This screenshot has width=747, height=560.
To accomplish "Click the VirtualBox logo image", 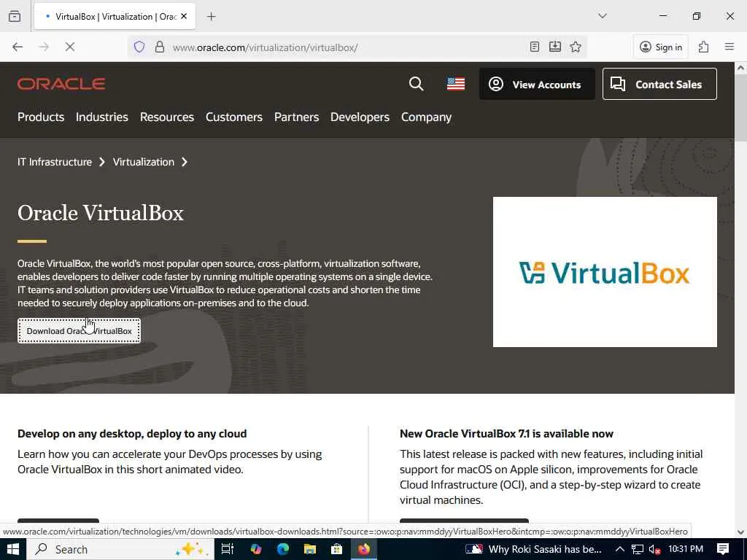I will click(605, 272).
